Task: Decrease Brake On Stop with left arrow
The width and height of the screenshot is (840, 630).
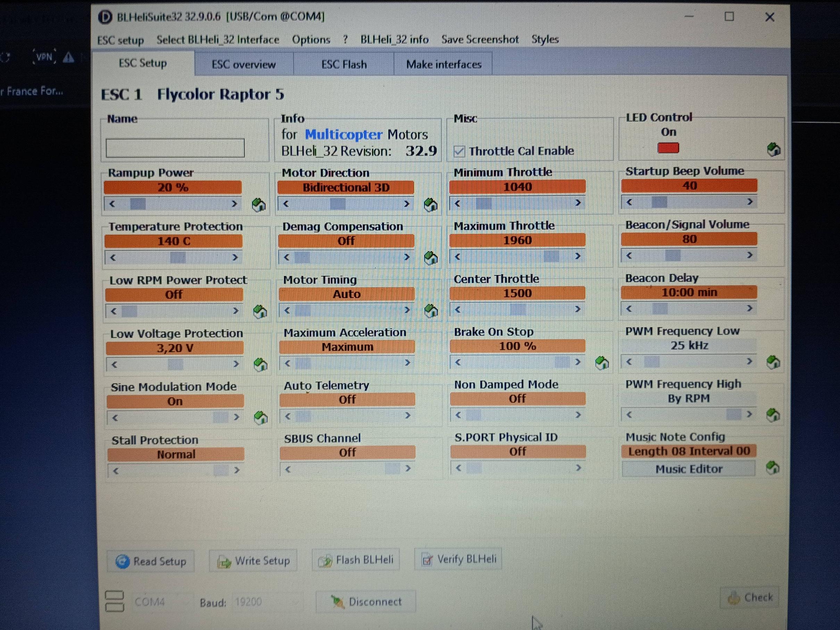Action: tap(458, 362)
